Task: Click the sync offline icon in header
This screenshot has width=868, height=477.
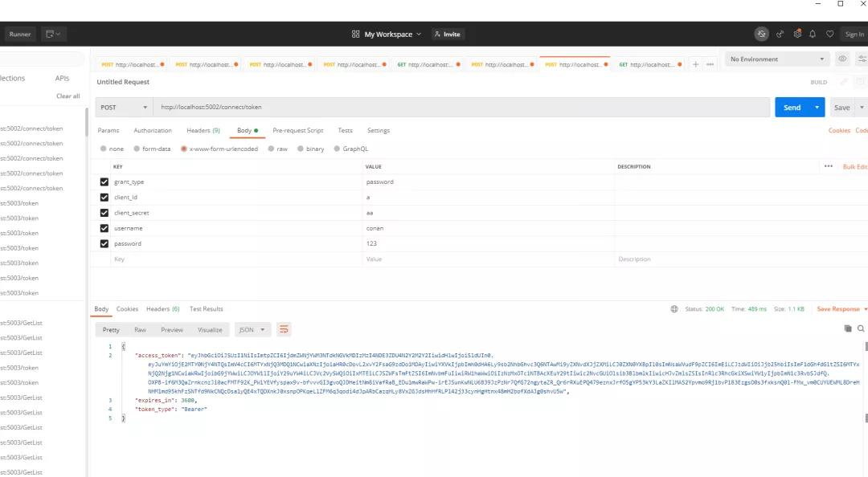Action: [x=761, y=34]
